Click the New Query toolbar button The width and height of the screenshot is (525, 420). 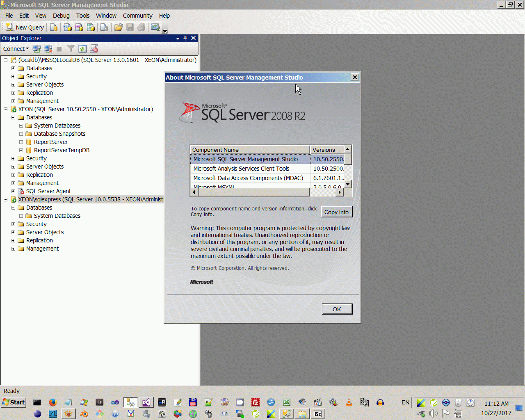(25, 27)
